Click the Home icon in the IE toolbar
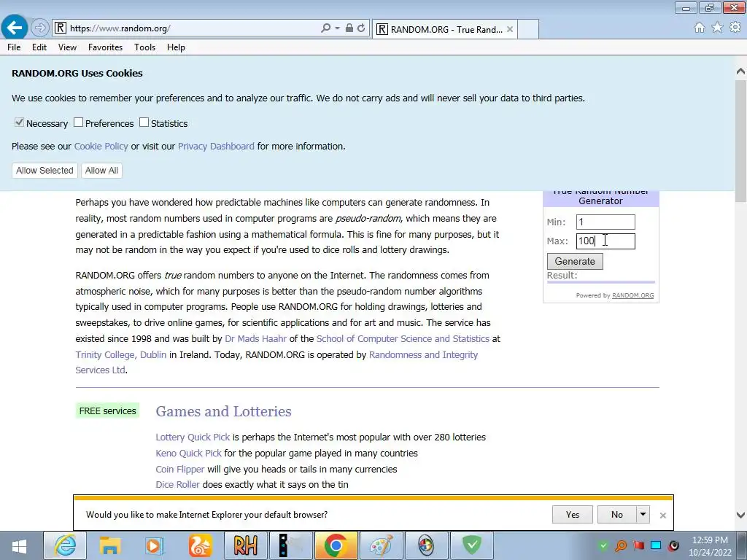The width and height of the screenshot is (747, 560). (700, 28)
